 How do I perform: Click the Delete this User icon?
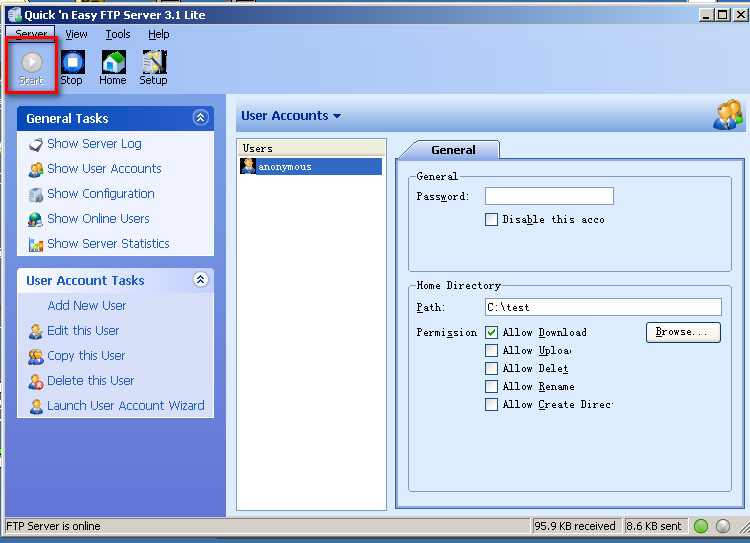[36, 381]
